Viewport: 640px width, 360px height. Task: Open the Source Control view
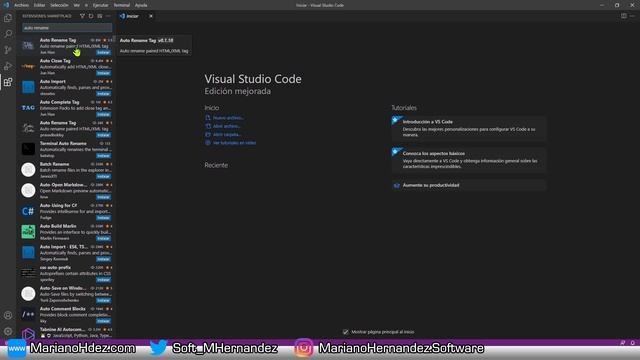point(8,50)
